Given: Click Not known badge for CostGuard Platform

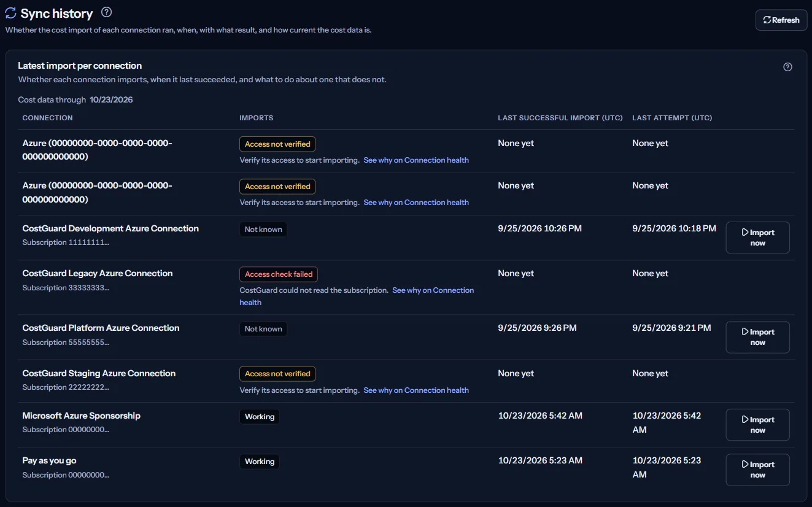Looking at the screenshot, I should (x=263, y=329).
